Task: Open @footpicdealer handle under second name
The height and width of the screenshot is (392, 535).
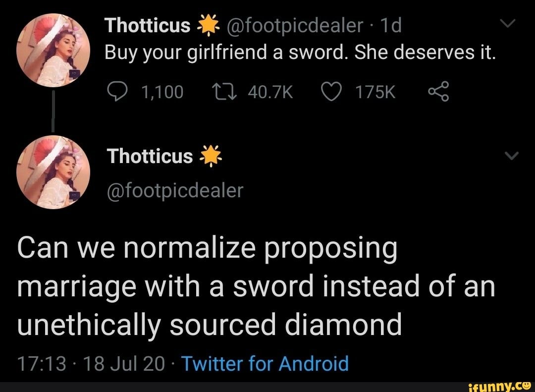Action: [x=175, y=190]
